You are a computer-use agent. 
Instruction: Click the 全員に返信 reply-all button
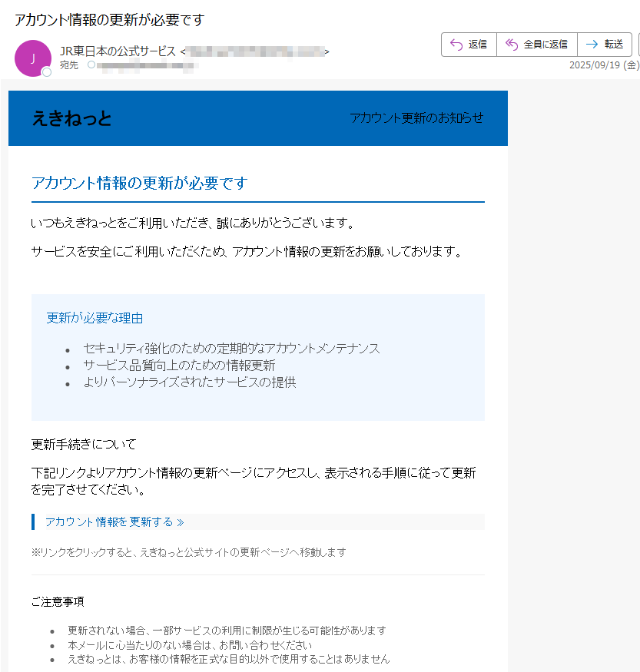(536, 45)
